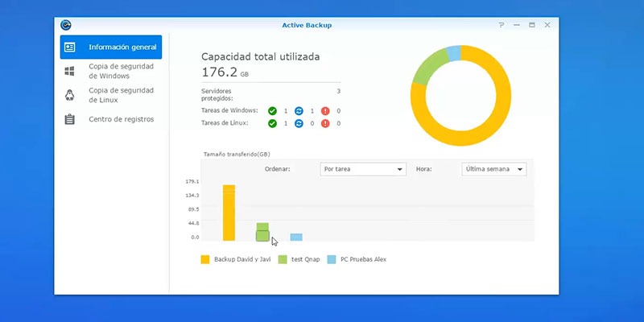The width and height of the screenshot is (644, 322).
Task: Click the light blue segment of the donut chart
Action: [x=454, y=53]
